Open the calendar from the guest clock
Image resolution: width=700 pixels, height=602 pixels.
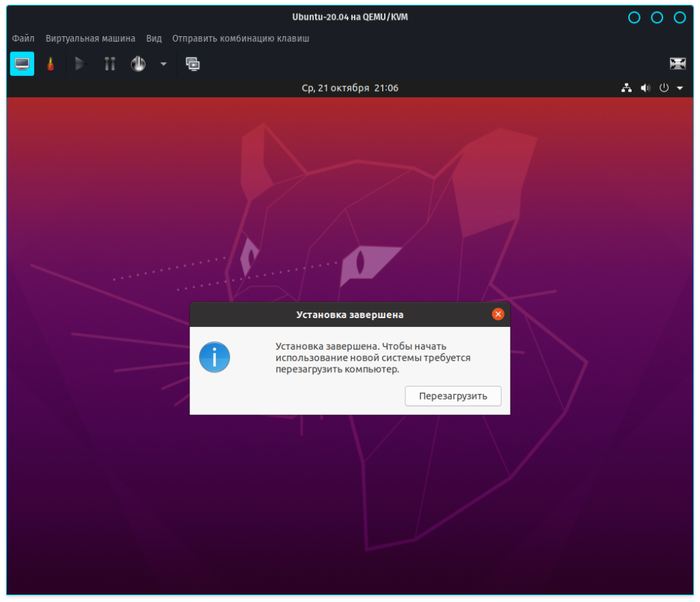(350, 88)
